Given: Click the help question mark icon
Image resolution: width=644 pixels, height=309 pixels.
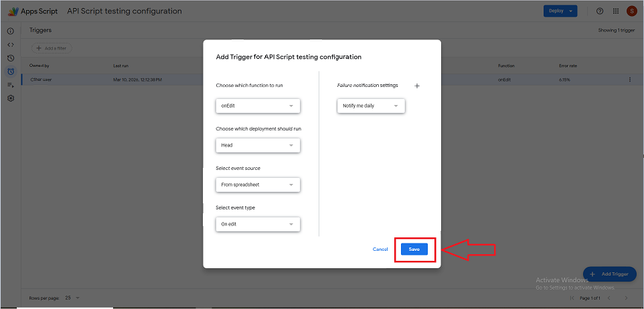Looking at the screenshot, I should (600, 11).
